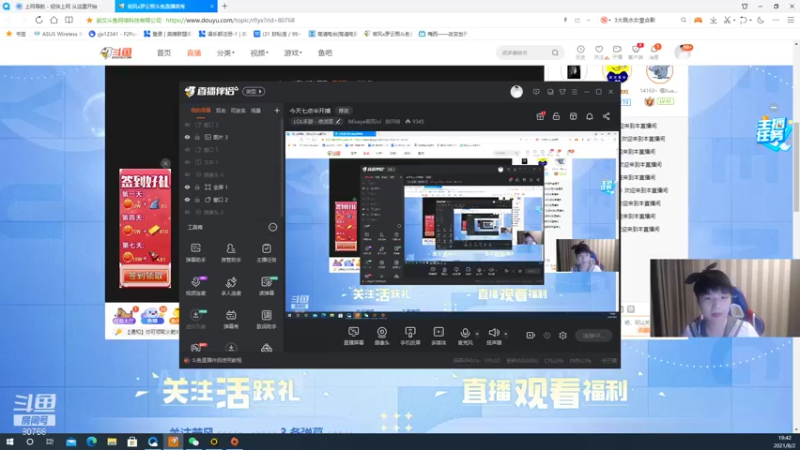Click the Douyu search input field

click(x=524, y=53)
